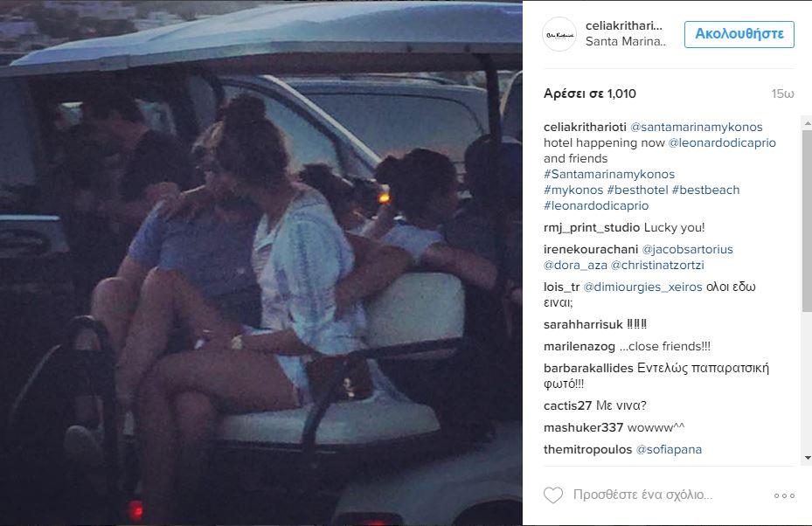Open the @jacobsartorius mention

click(x=687, y=250)
